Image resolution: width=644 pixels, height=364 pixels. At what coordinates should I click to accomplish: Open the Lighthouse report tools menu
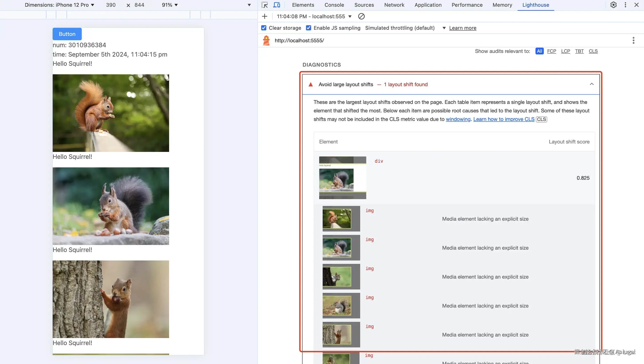[x=633, y=41]
